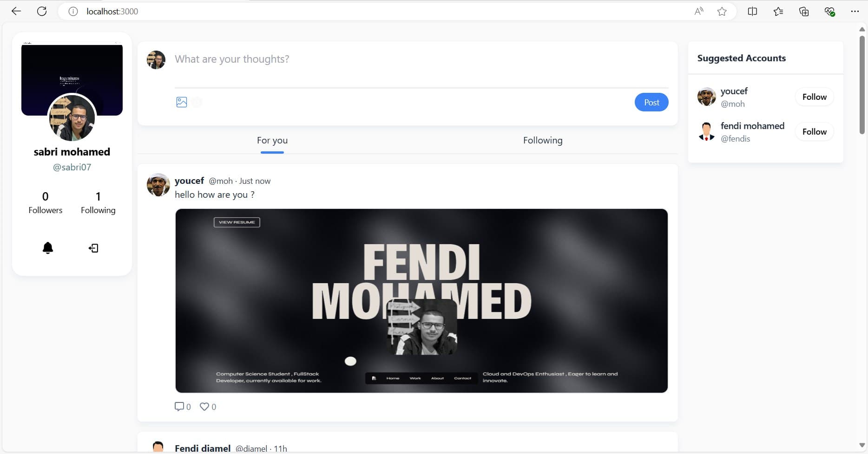Viewport: 868px width, 454px height.
Task: Open browser settings and more menu
Action: [855, 12]
